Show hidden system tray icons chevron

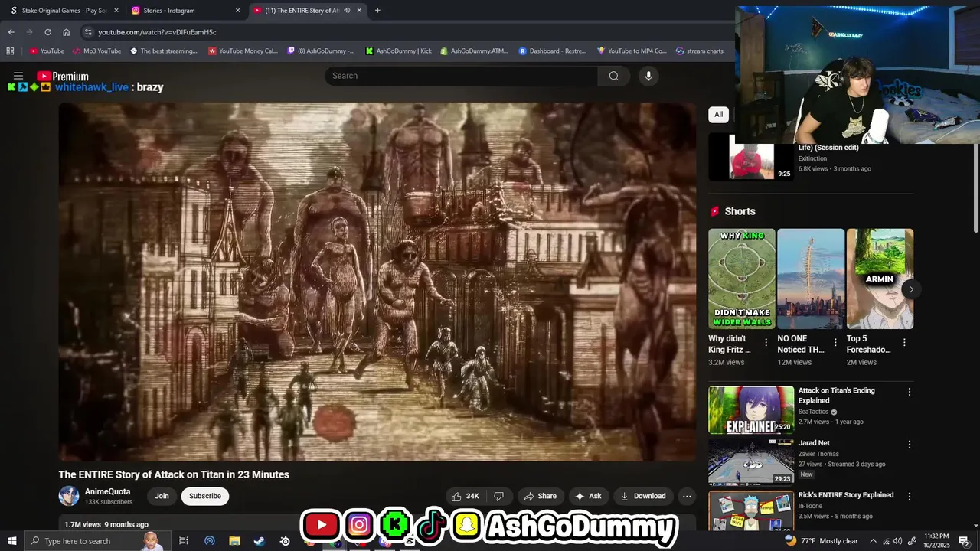point(873,541)
